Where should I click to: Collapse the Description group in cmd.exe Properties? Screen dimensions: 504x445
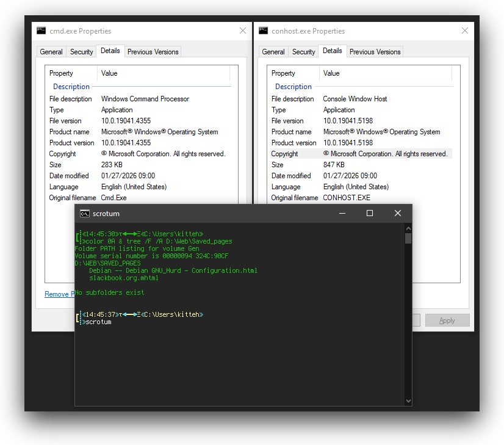[x=71, y=87]
